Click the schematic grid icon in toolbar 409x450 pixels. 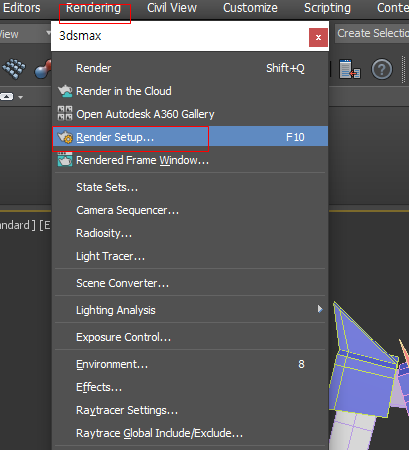tap(14, 69)
